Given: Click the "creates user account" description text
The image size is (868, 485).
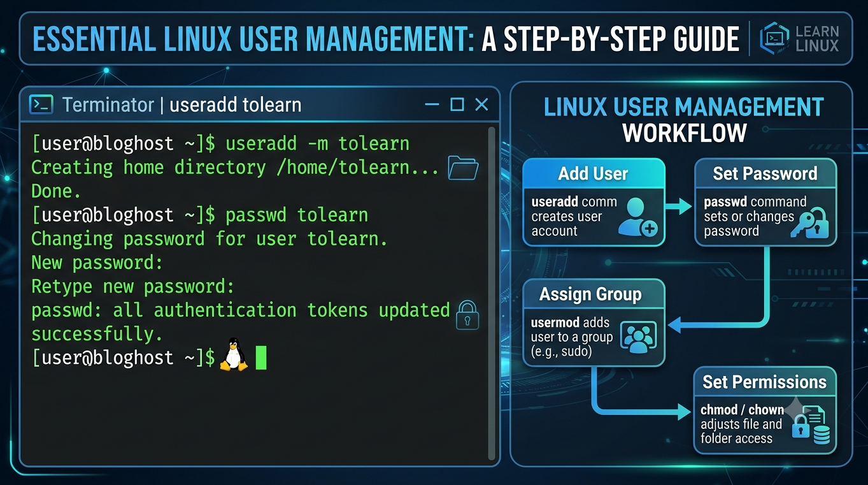Looking at the screenshot, I should (566, 224).
